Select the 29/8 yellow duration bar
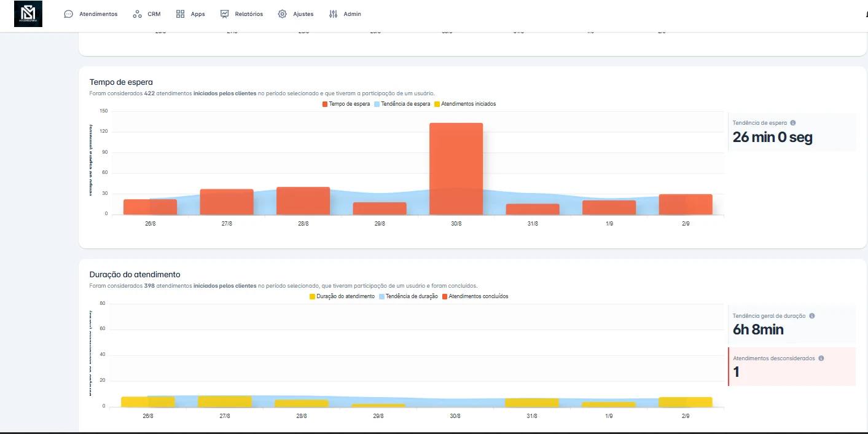Image resolution: width=868 pixels, height=434 pixels. (378, 405)
